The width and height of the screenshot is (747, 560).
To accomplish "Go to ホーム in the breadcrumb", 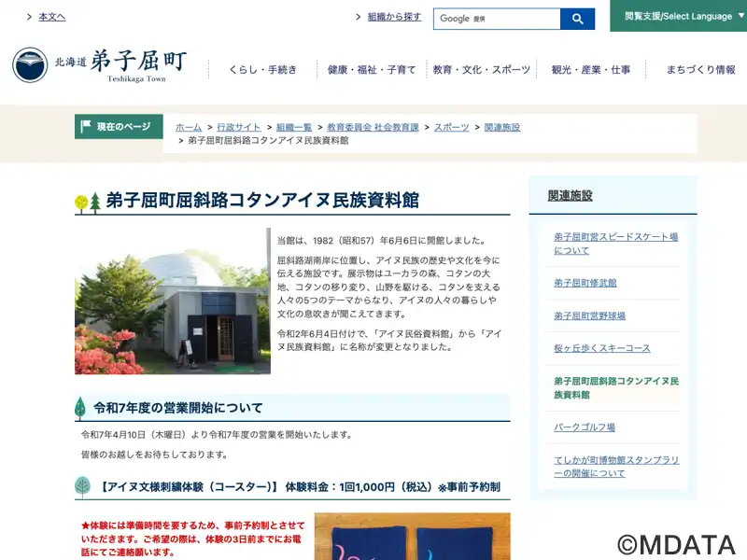I will 189,127.
